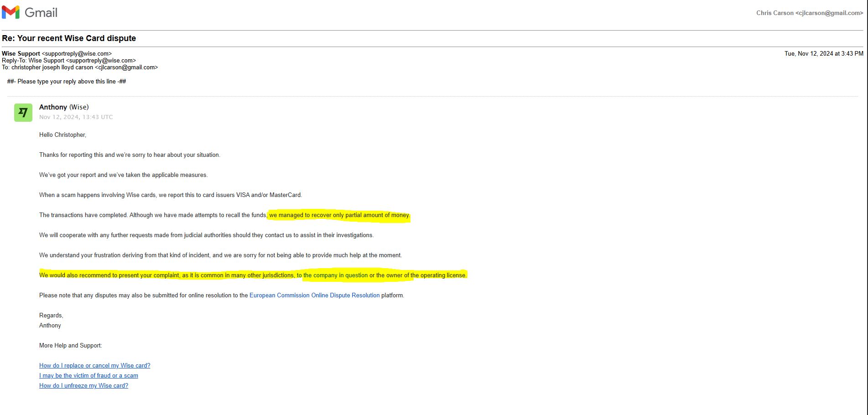Open 'How do I unfreeze my Wise card?' link
This screenshot has height=415, width=868.
tap(83, 385)
